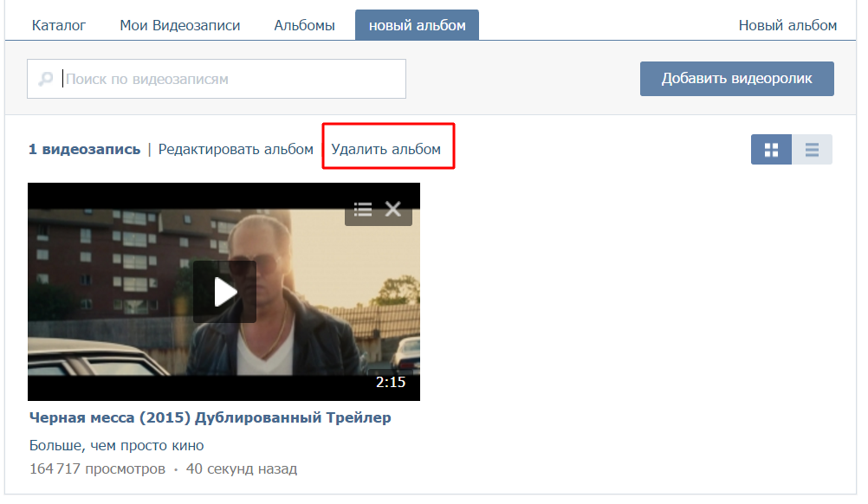Select the Альбомы tab
This screenshot has height=504, width=868.
304,25
